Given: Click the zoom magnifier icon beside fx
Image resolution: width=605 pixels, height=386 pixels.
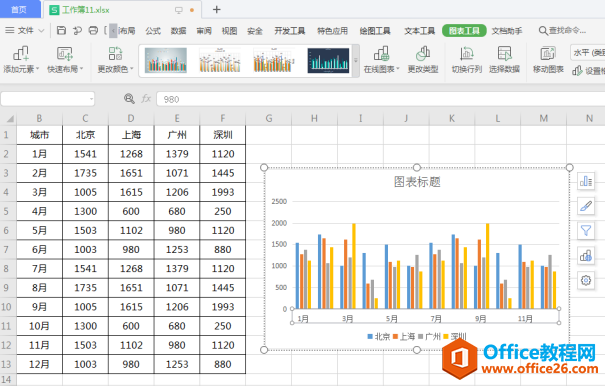Looking at the screenshot, I should 129,99.
